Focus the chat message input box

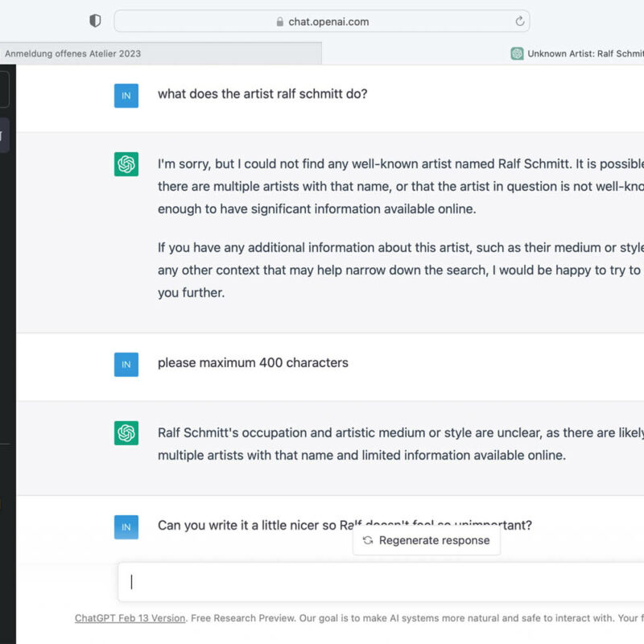click(381, 582)
